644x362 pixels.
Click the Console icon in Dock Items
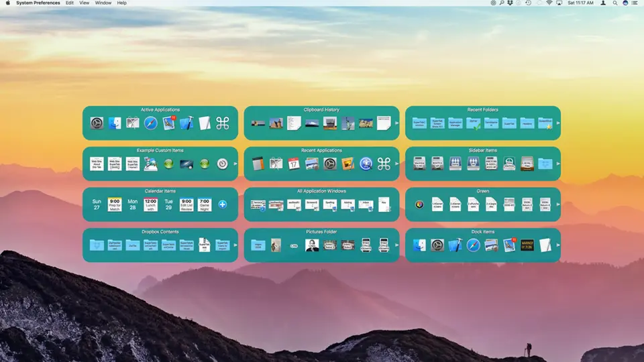[527, 245]
